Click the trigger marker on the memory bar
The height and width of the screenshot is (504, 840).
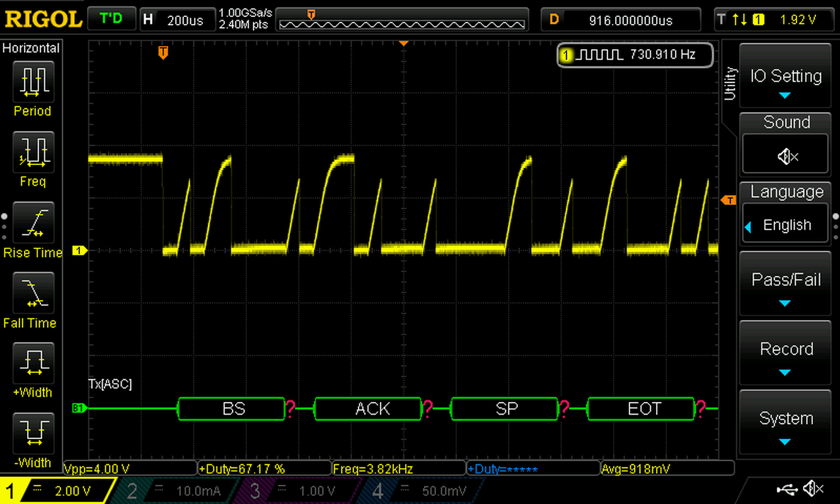click(x=311, y=14)
